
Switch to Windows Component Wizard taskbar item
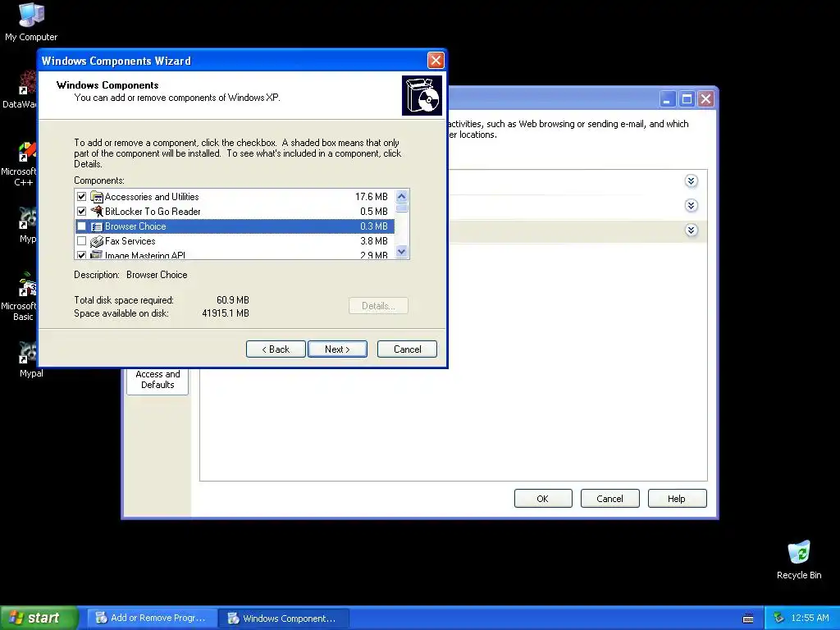click(285, 619)
